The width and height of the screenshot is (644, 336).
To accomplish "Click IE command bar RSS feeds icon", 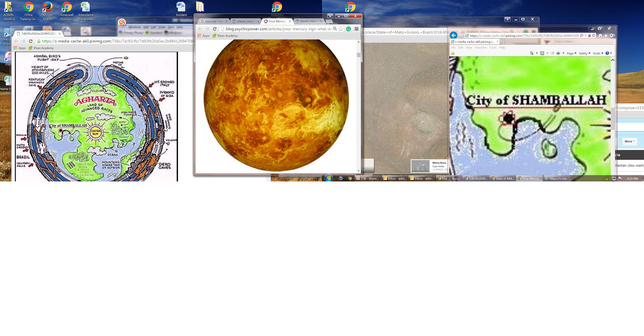I will (542, 53).
